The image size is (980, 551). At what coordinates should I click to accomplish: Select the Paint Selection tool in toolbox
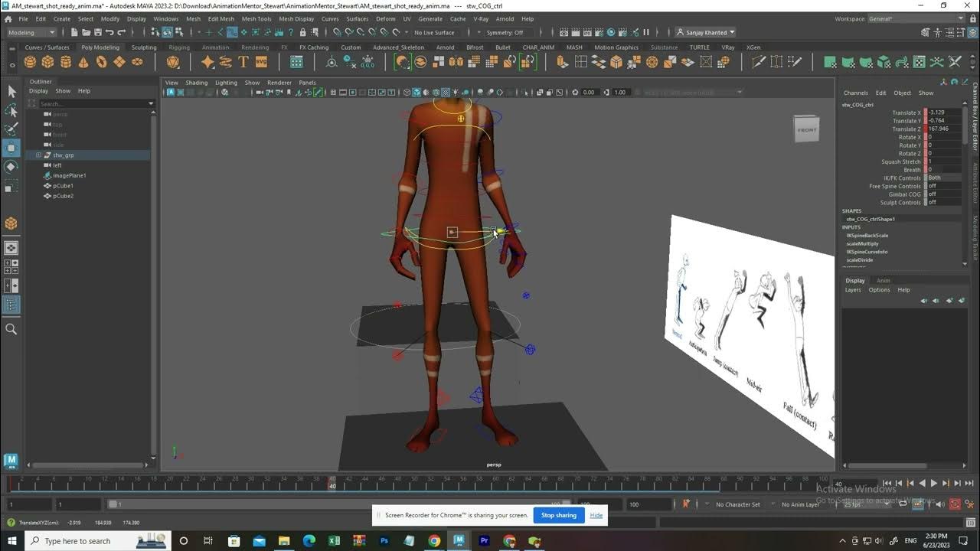(x=11, y=129)
